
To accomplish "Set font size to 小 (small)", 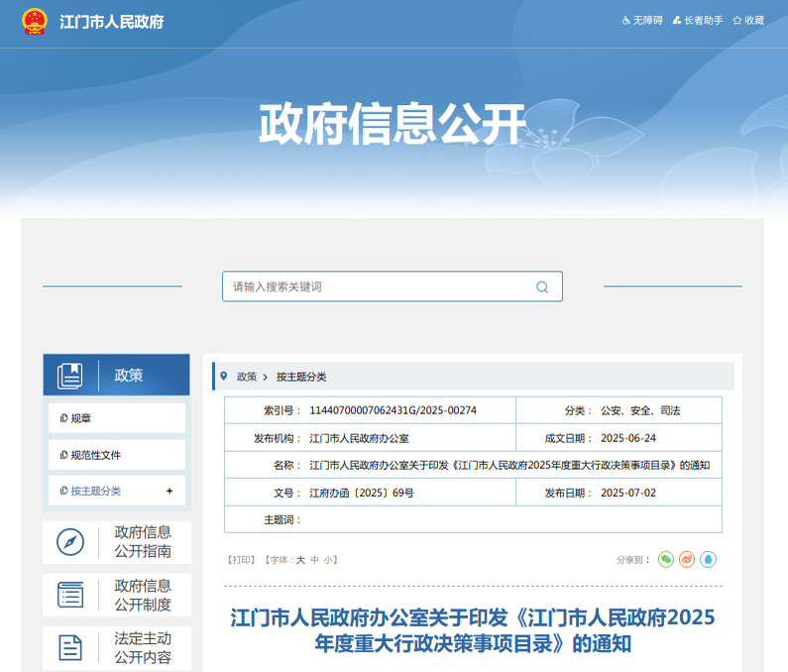I will (x=328, y=560).
